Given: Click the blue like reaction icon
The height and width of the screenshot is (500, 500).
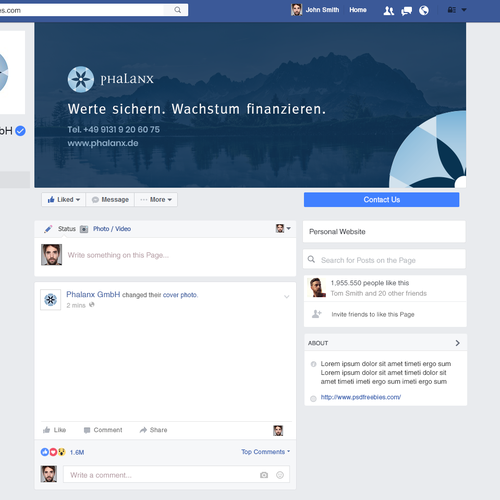Looking at the screenshot, I should [45, 452].
